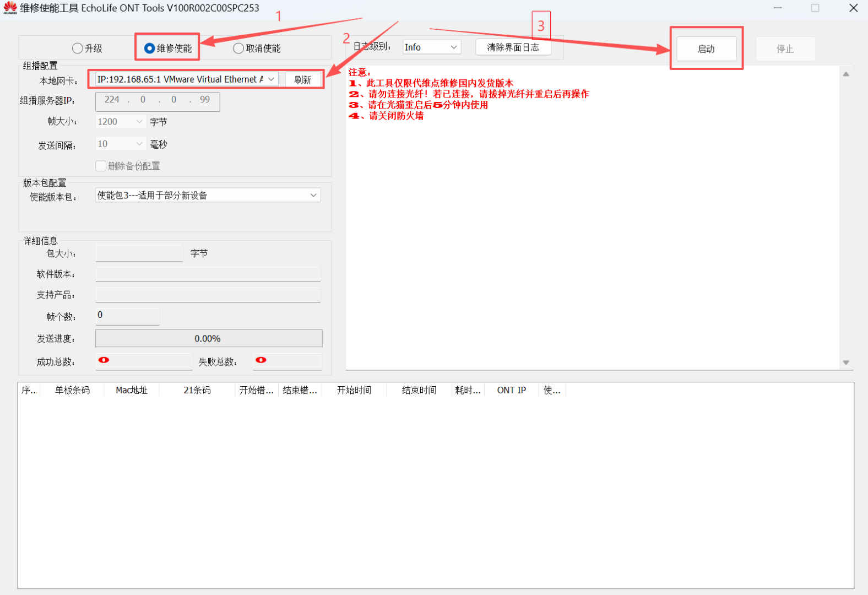Click the Huawei logo icon in title bar
Viewport: 868px width, 595px height.
coord(10,8)
